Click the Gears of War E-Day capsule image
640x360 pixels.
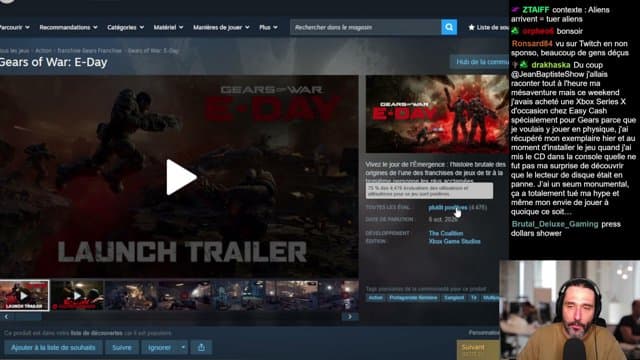pos(437,114)
